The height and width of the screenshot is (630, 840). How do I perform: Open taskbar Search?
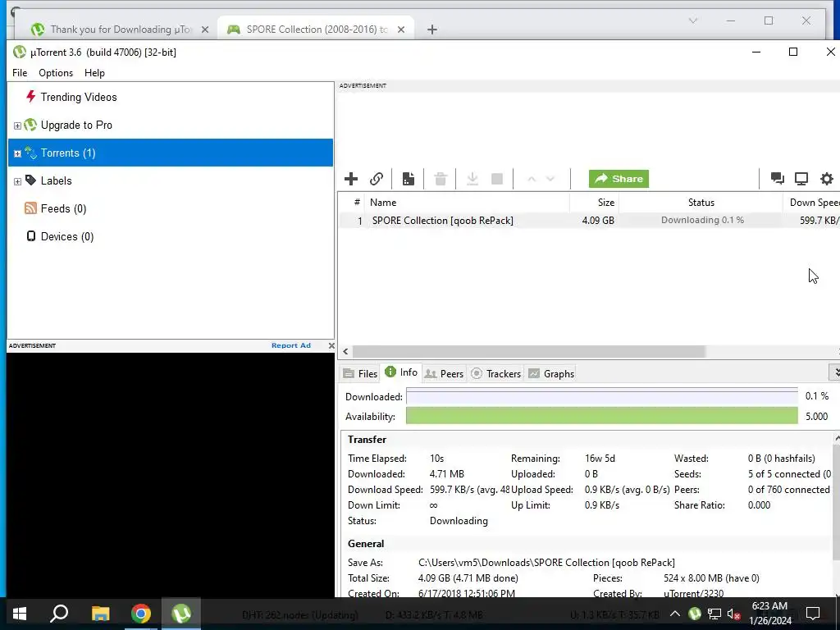pos(59,614)
